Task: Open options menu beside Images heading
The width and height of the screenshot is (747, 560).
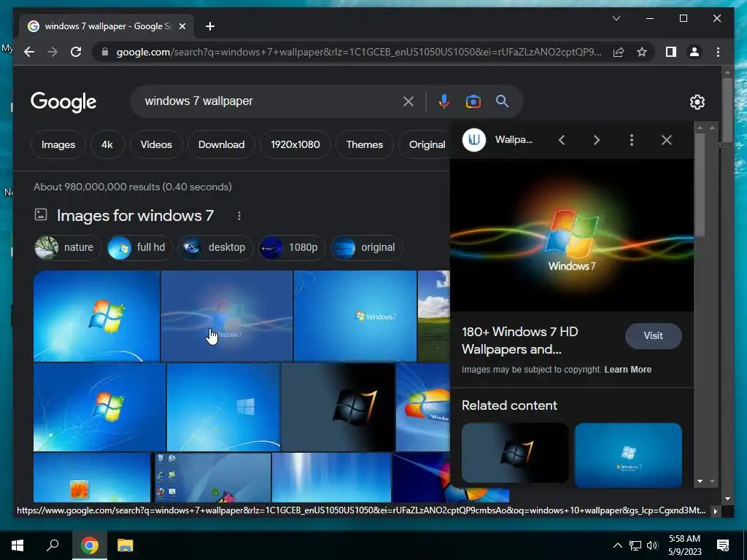Action: [x=239, y=216]
